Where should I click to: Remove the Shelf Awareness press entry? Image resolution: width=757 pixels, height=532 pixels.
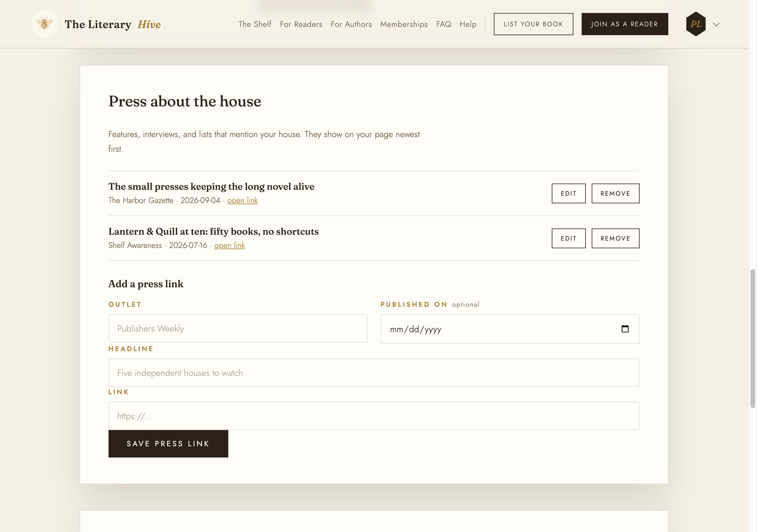coord(615,238)
